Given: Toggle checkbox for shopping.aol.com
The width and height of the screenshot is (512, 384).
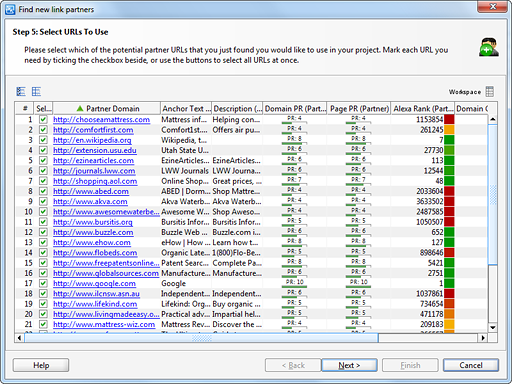Looking at the screenshot, I should [43, 181].
